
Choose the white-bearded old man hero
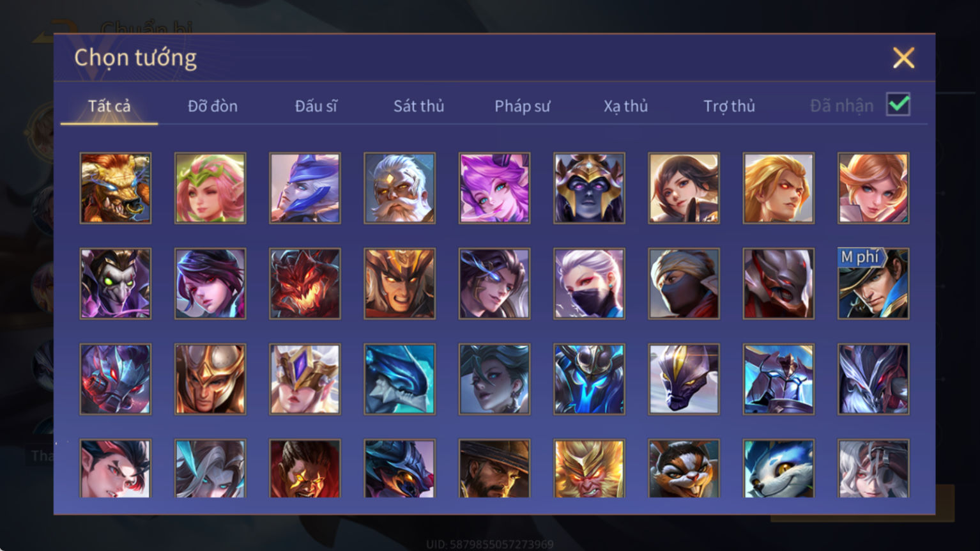(399, 188)
